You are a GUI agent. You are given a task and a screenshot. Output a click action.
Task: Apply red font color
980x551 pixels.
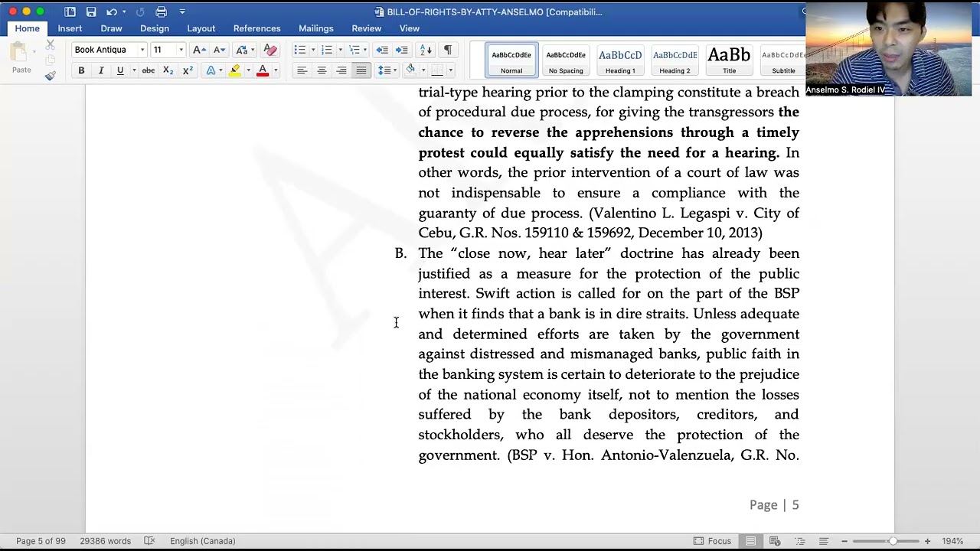[263, 70]
